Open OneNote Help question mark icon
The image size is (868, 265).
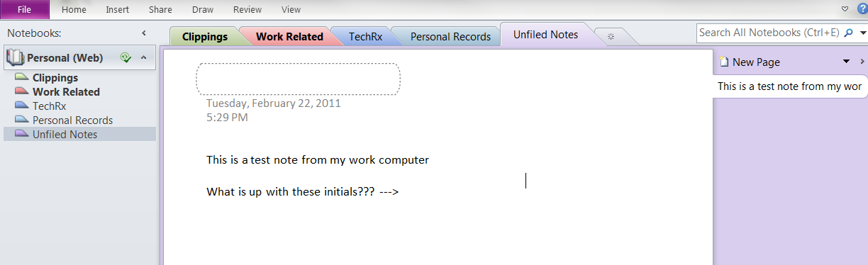(862, 9)
